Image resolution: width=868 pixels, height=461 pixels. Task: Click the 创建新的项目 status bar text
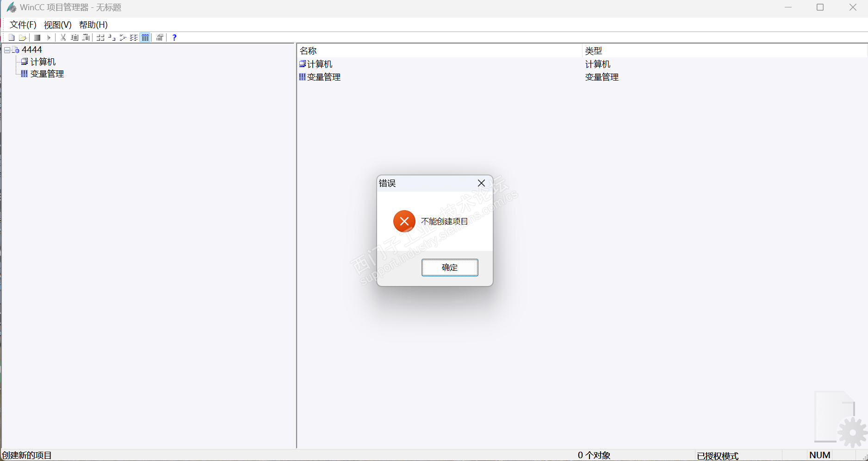coord(27,455)
